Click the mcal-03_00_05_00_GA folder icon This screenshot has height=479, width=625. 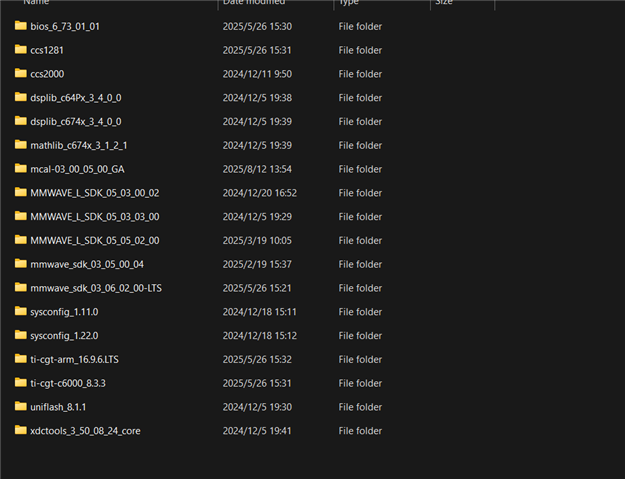click(x=21, y=169)
